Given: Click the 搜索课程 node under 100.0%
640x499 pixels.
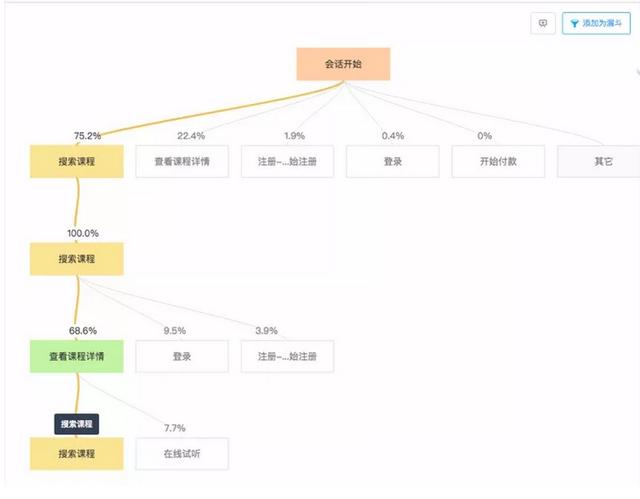Looking at the screenshot, I should 77,258.
